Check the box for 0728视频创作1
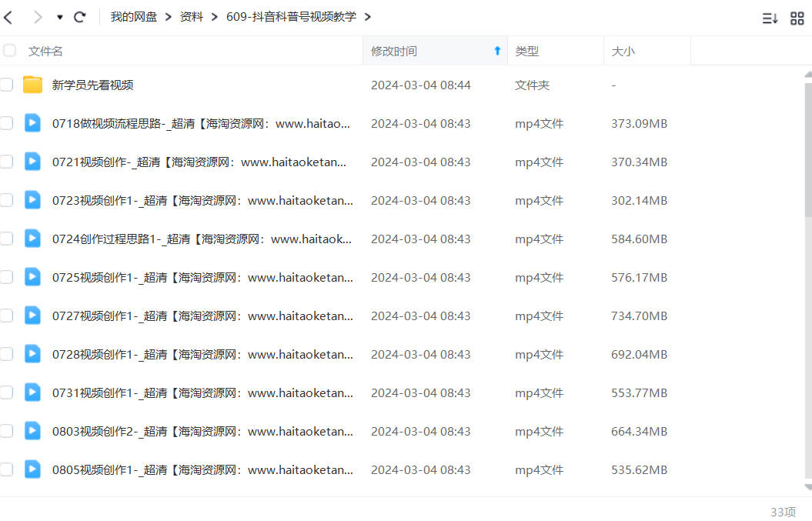Image resolution: width=812 pixels, height=521 pixels. [x=6, y=354]
